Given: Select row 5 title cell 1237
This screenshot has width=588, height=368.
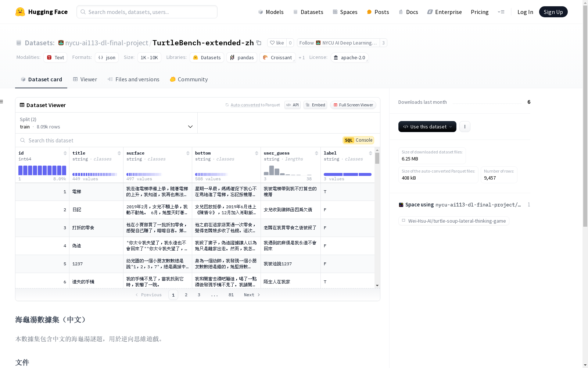Looking at the screenshot, I should 96,264.
